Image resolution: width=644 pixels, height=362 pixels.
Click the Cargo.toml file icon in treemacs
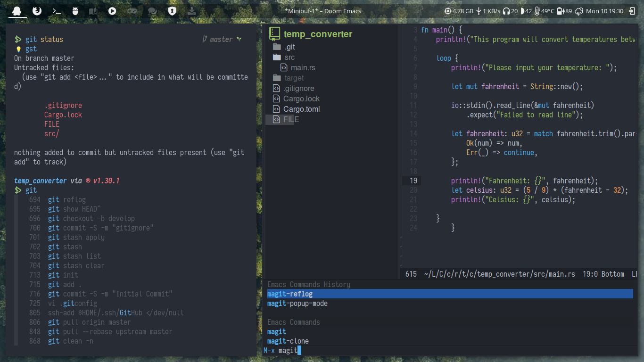tap(276, 109)
